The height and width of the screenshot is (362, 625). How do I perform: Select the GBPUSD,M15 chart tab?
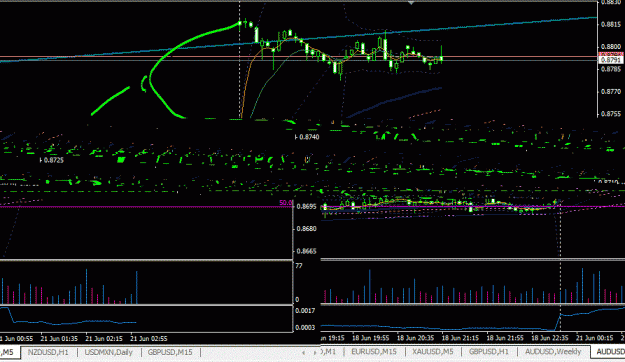170,352
